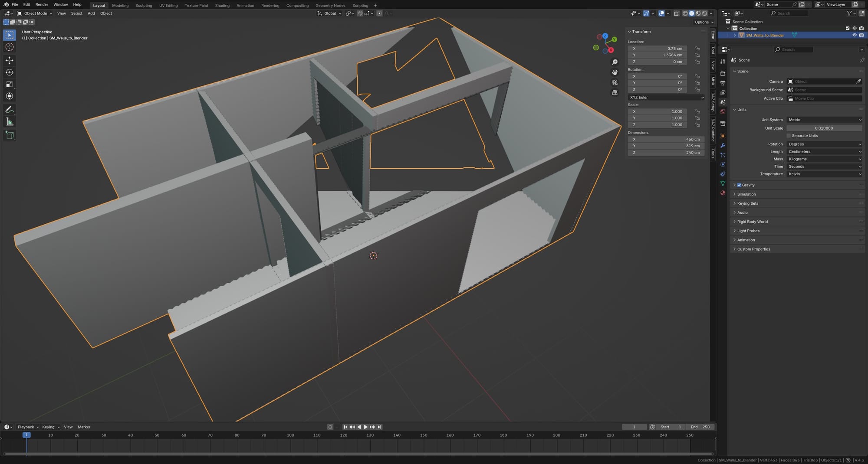Image resolution: width=868 pixels, height=464 pixels.
Task: Open Global transform orientation dropdown
Action: point(329,13)
